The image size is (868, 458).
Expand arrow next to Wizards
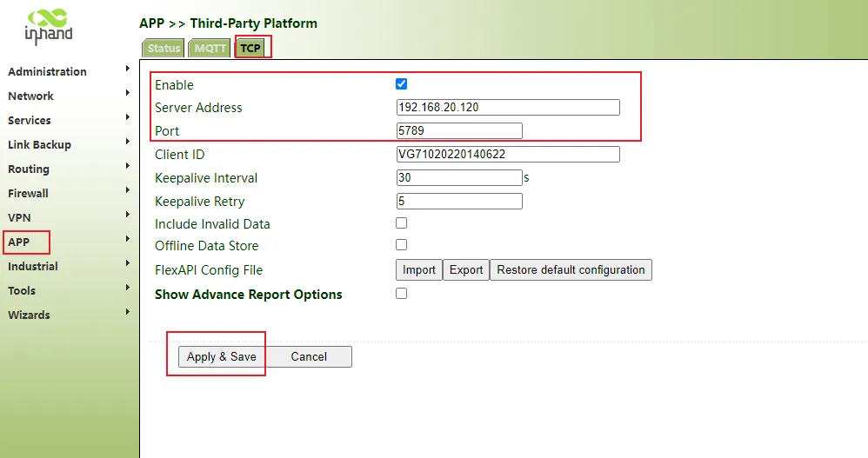pyautogui.click(x=128, y=312)
